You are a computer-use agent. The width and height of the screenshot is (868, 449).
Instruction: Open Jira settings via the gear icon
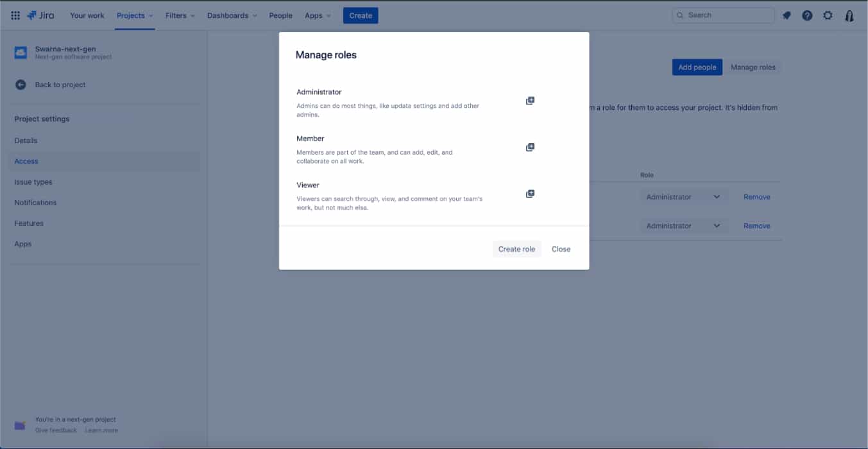coord(828,15)
